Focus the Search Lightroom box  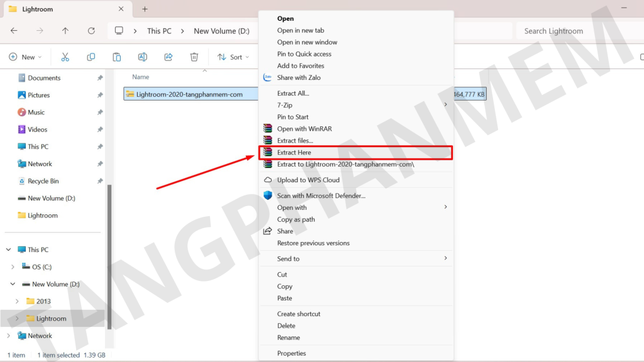(x=579, y=31)
